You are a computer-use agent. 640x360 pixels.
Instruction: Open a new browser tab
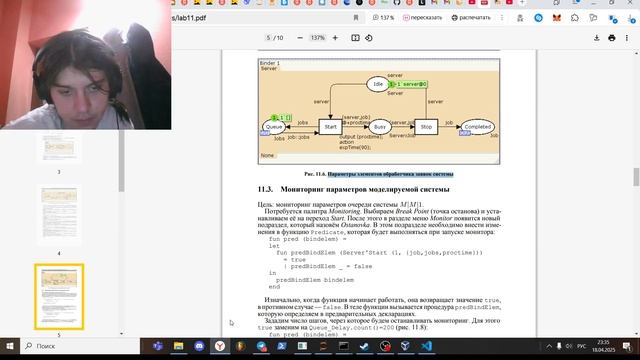tap(522, 2)
